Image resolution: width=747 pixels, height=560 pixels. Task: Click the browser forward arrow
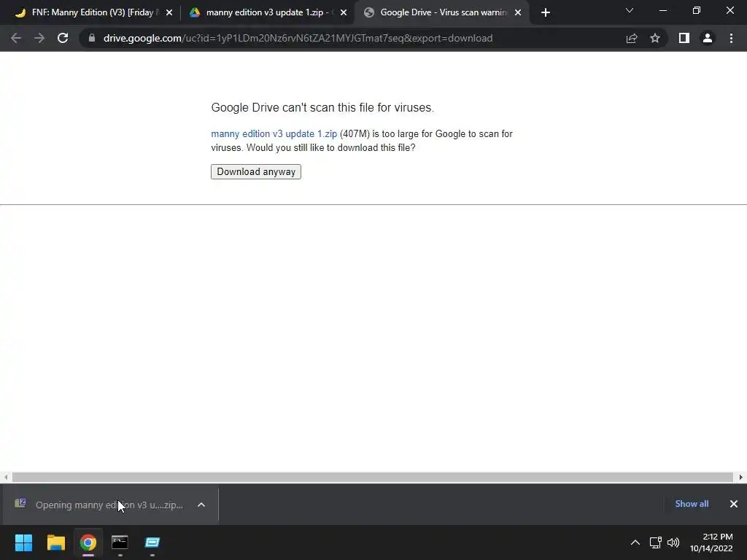tap(39, 38)
